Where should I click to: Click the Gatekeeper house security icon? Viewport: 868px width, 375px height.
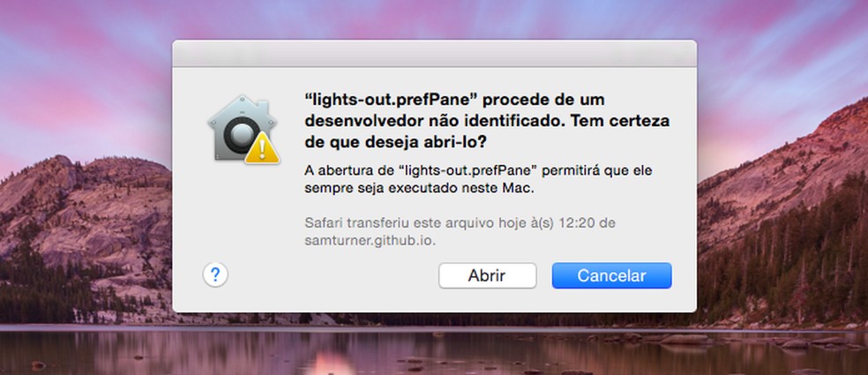[x=243, y=129]
